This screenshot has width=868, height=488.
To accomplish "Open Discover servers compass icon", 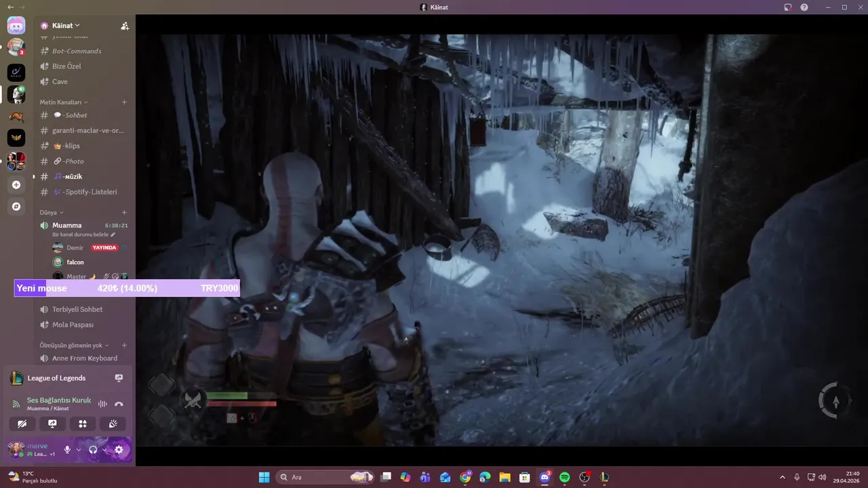I will coord(16,206).
